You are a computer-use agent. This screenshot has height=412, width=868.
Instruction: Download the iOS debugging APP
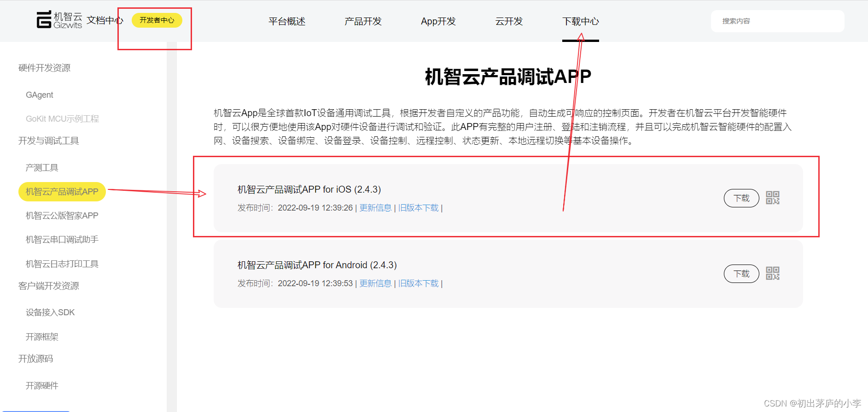741,198
